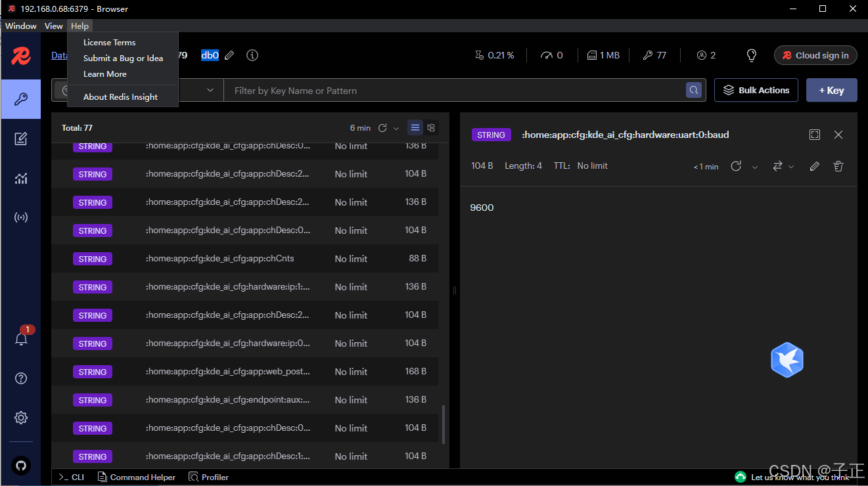Show database info via the circled i icon
This screenshot has width=868, height=486.
tap(252, 56)
